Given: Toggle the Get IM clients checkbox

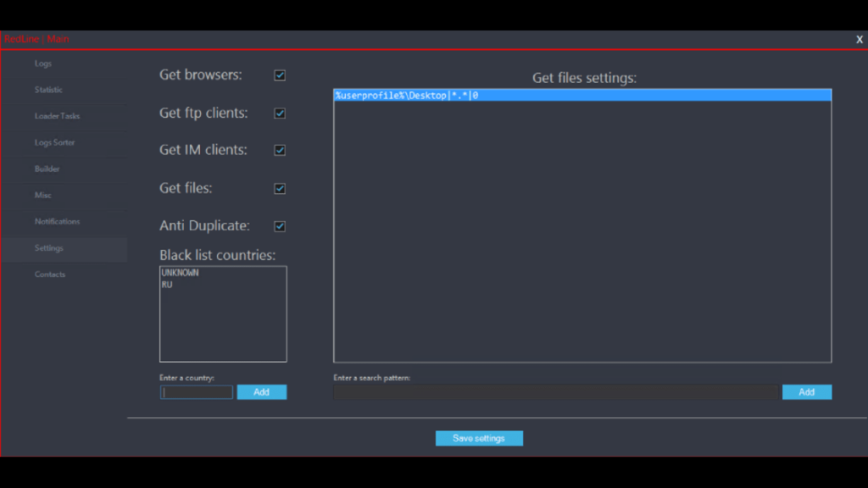Looking at the screenshot, I should point(280,150).
